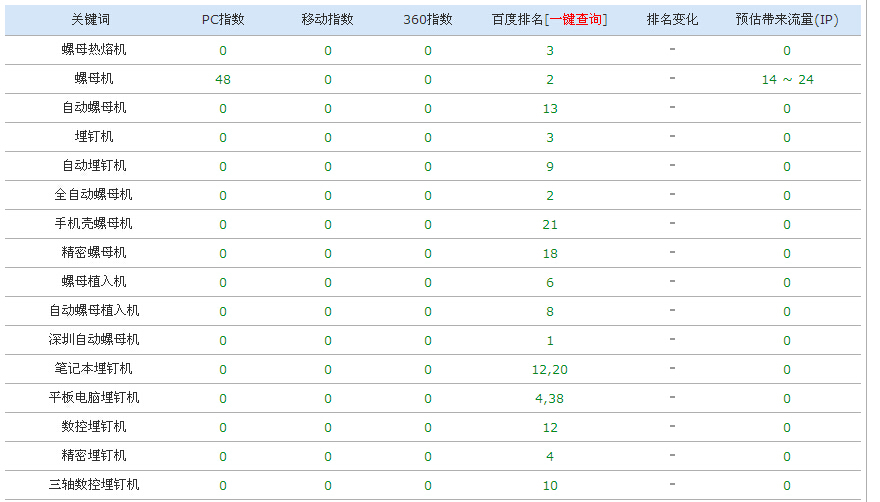Screen dimensions: 880x502
Task: Click Baidu rank 9 for 自动埋钉机
Action: point(550,167)
